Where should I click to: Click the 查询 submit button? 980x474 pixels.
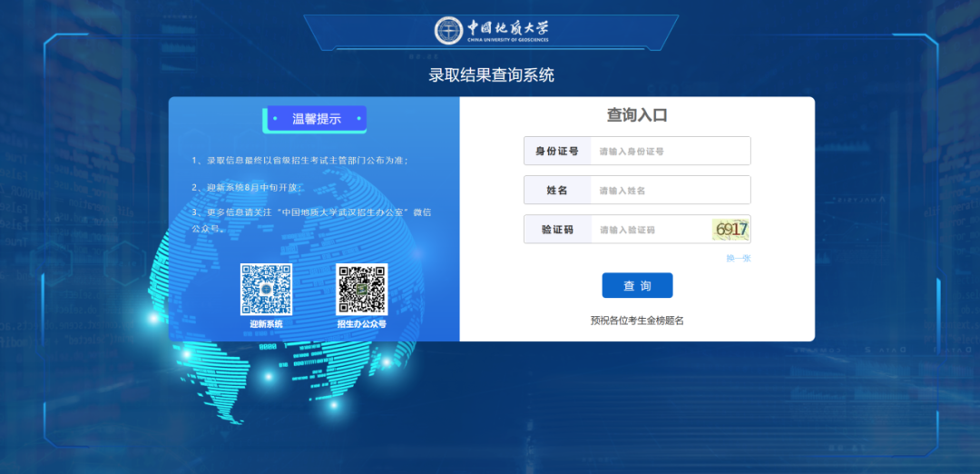pos(638,286)
